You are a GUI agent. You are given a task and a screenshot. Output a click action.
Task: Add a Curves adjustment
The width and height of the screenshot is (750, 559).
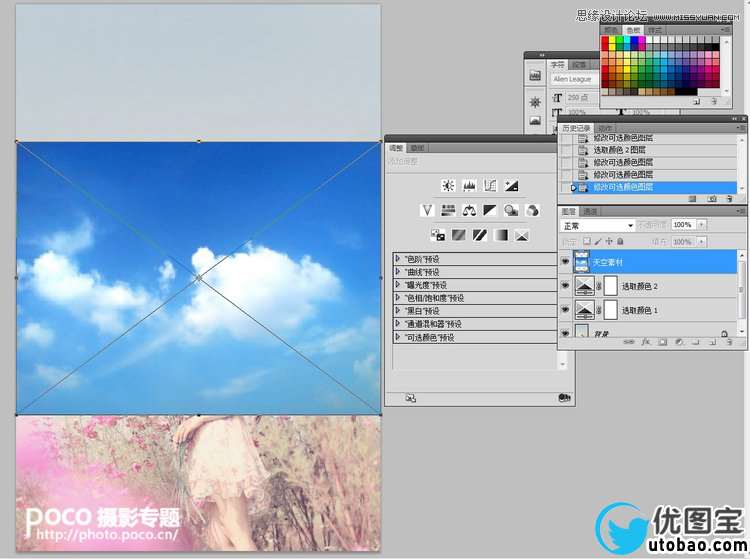(490, 186)
